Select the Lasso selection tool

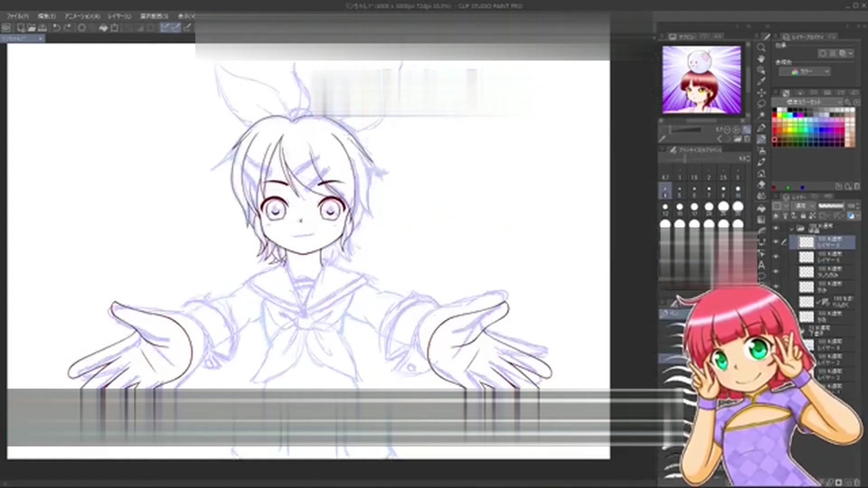pyautogui.click(x=761, y=104)
